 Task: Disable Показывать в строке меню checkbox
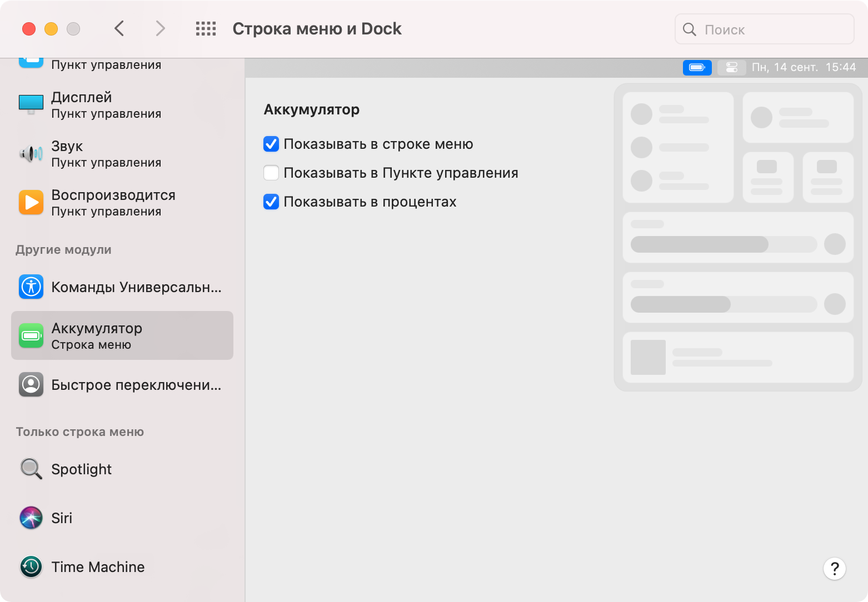coord(271,144)
